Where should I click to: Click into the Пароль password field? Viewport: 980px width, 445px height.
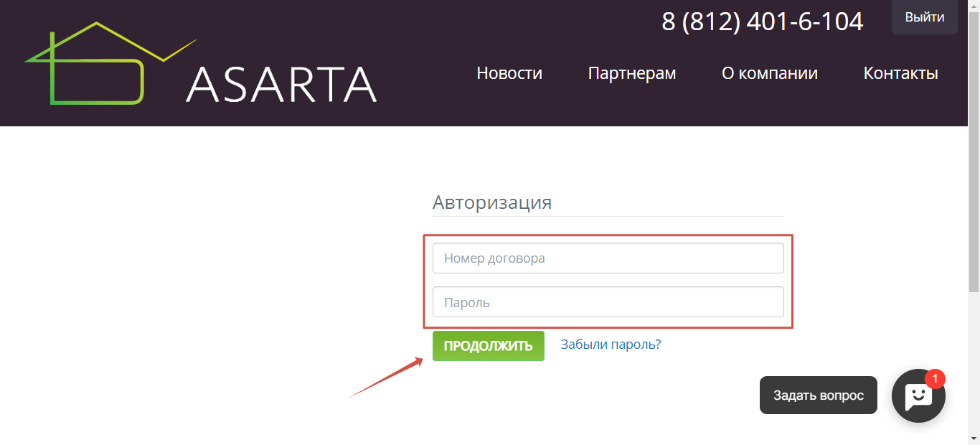click(x=608, y=302)
